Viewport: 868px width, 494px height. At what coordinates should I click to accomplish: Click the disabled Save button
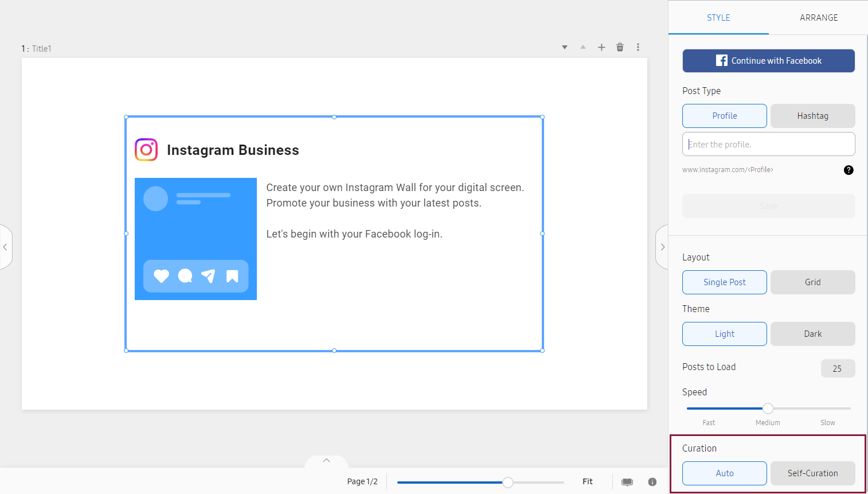point(769,206)
